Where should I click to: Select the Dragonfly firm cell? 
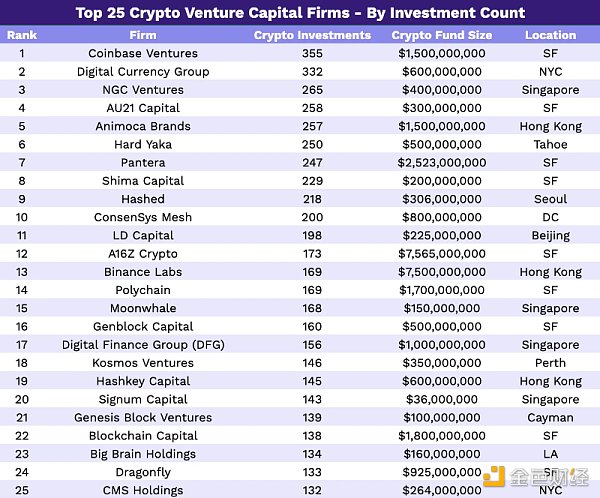pos(143,472)
